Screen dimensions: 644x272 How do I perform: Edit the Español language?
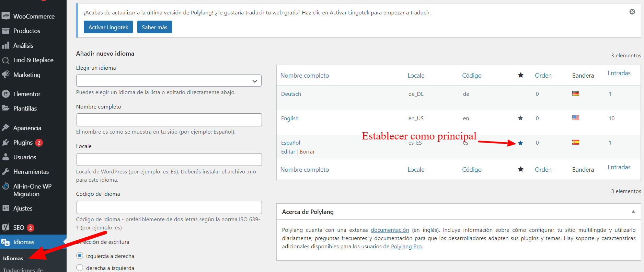(288, 152)
